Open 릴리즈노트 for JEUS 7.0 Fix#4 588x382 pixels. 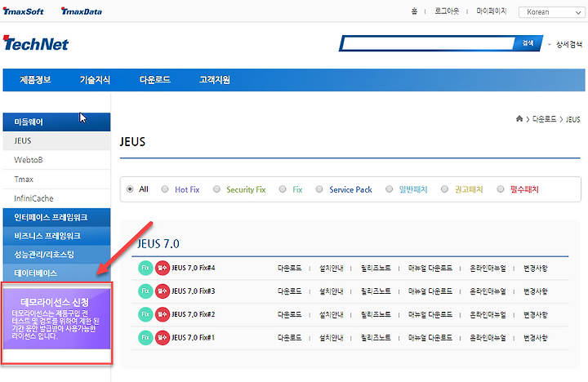point(376,268)
